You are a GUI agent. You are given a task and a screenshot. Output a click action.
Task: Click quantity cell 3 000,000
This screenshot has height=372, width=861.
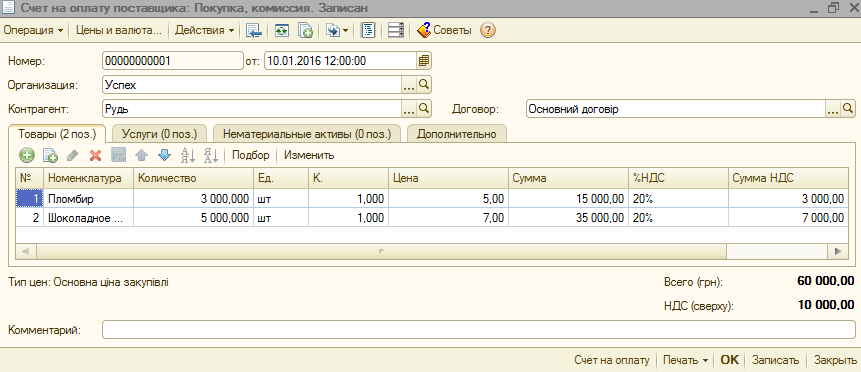193,199
